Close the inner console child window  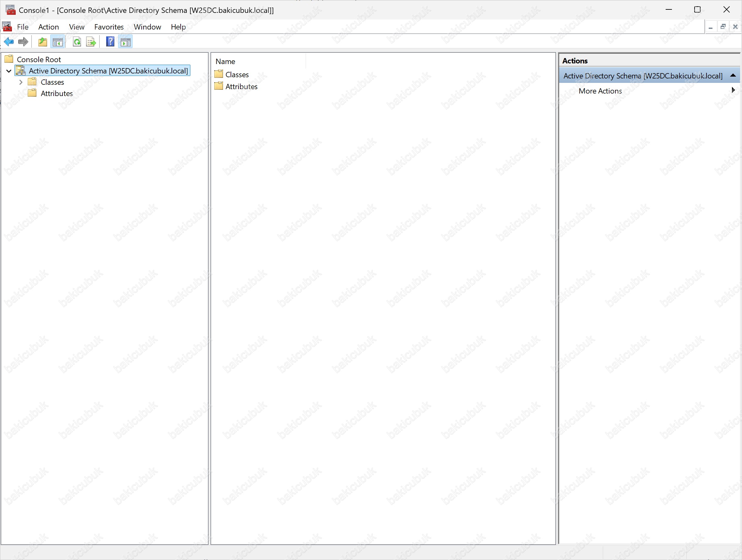pos(735,27)
